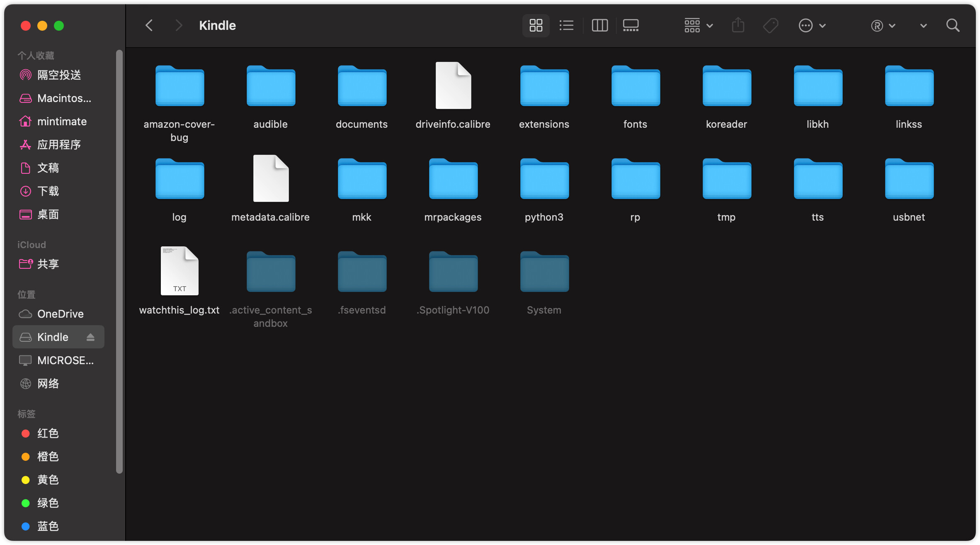Select the red tag swatch
Image resolution: width=980 pixels, height=545 pixels.
(x=26, y=433)
